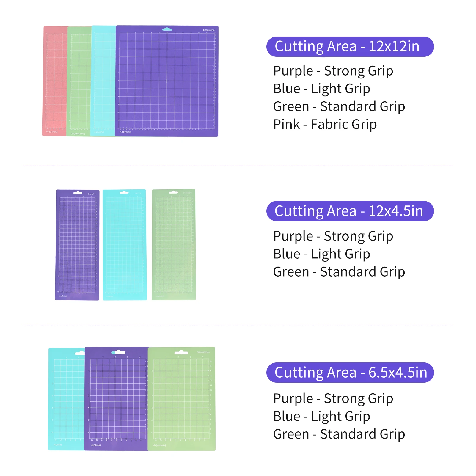Click the 'Cutting Area - 12x4.5in' banner

click(x=350, y=211)
